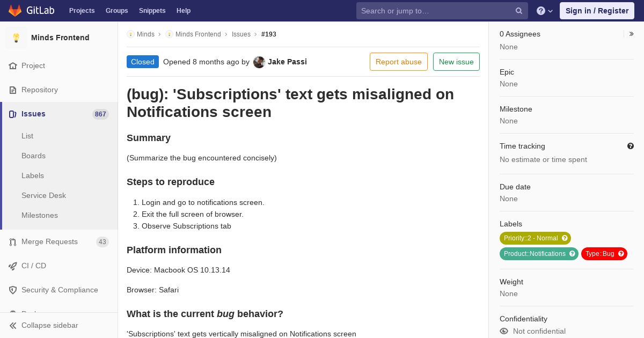Viewport: 644px width, 338px height.
Task: Click Sign in / Register button
Action: pos(597,11)
